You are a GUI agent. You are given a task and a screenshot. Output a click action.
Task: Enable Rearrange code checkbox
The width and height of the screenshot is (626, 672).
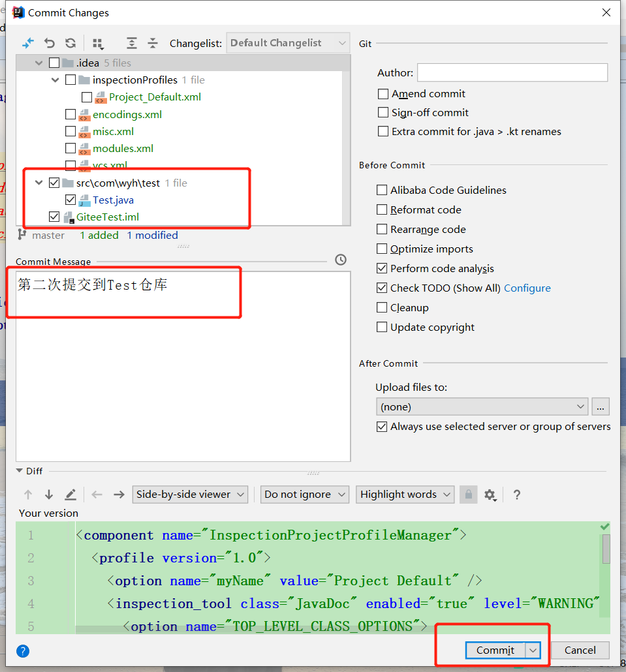(x=382, y=229)
